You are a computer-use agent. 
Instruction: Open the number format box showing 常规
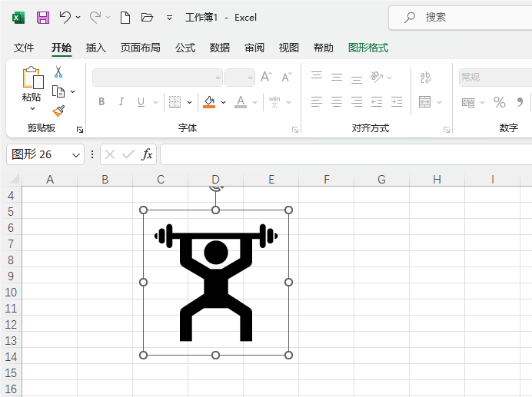(496, 78)
